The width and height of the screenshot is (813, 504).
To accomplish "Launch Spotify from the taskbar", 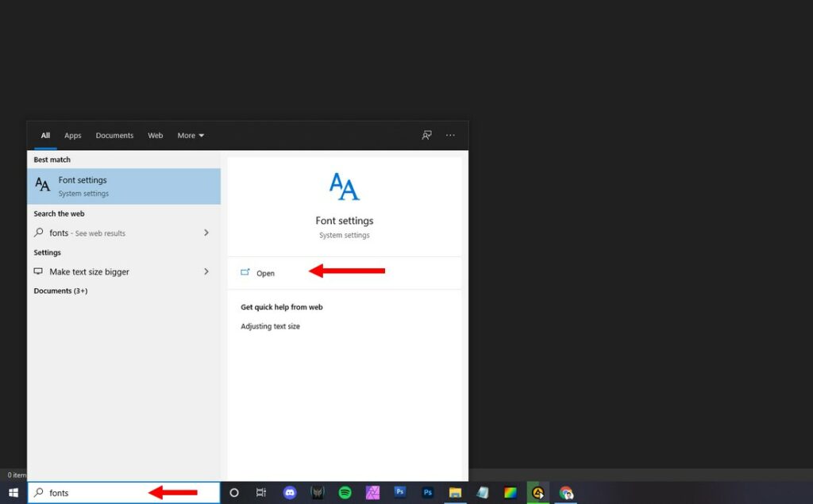I will 344,492.
